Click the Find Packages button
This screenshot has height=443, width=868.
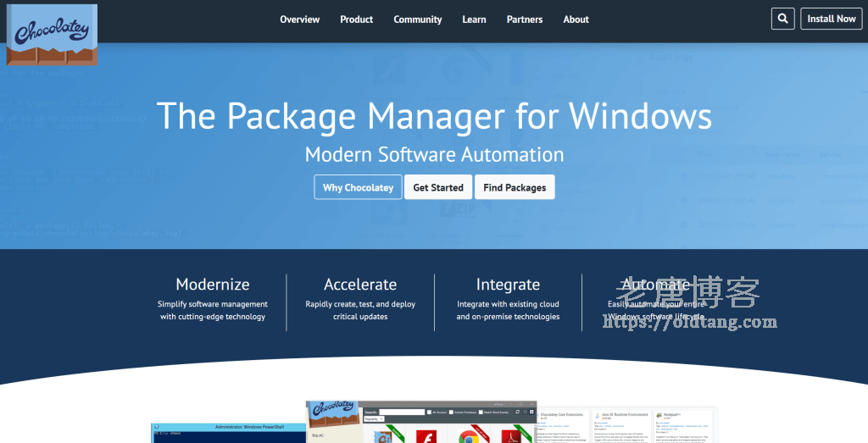(515, 187)
